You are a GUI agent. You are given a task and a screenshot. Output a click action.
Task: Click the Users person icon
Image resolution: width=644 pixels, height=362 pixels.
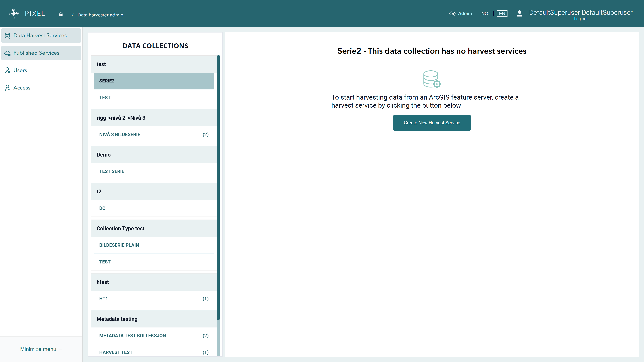(8, 70)
